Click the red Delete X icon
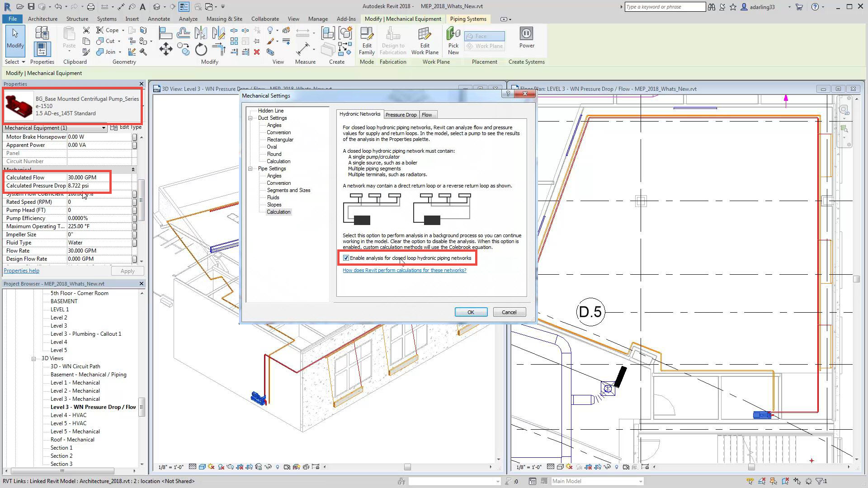Viewport: 868px width, 488px height. pyautogui.click(x=257, y=52)
